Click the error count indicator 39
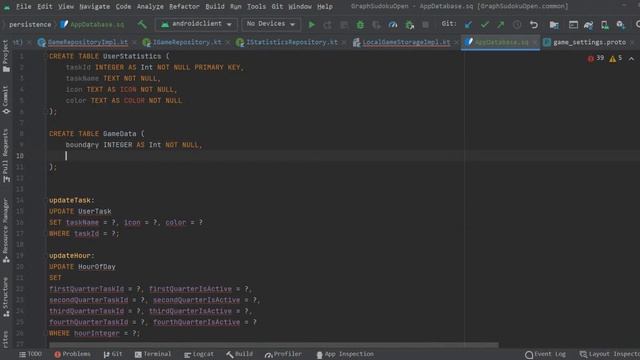640x360 pixels. click(x=596, y=58)
